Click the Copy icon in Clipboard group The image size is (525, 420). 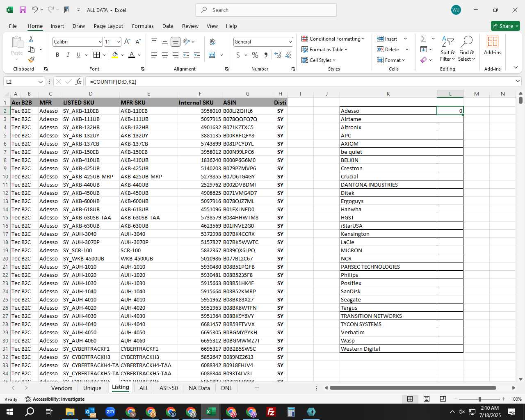click(31, 49)
